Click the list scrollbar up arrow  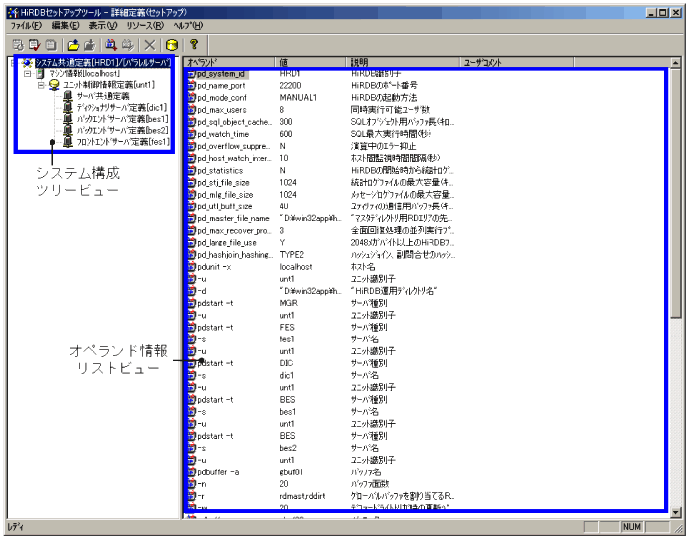(x=676, y=63)
